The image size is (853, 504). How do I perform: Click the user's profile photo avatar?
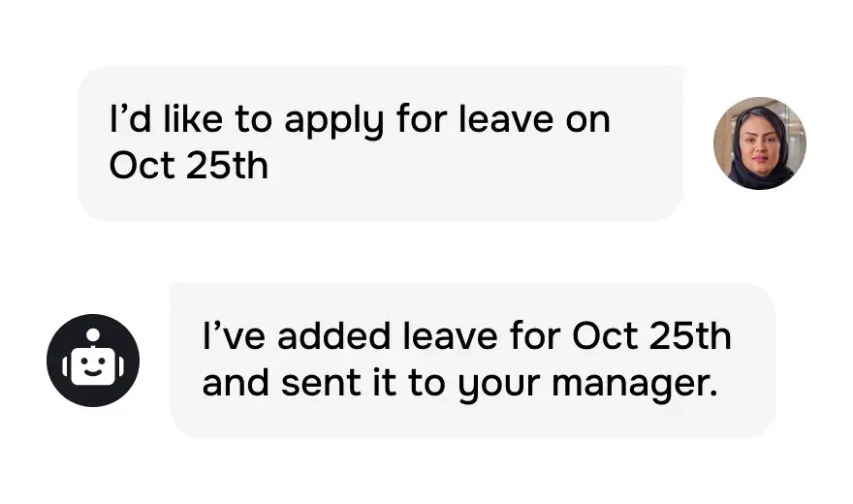pyautogui.click(x=760, y=143)
